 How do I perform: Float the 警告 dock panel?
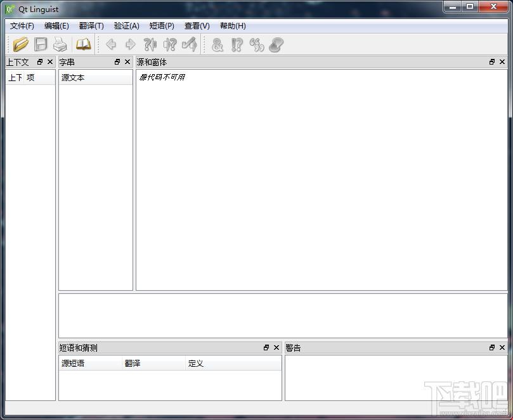[x=491, y=347]
